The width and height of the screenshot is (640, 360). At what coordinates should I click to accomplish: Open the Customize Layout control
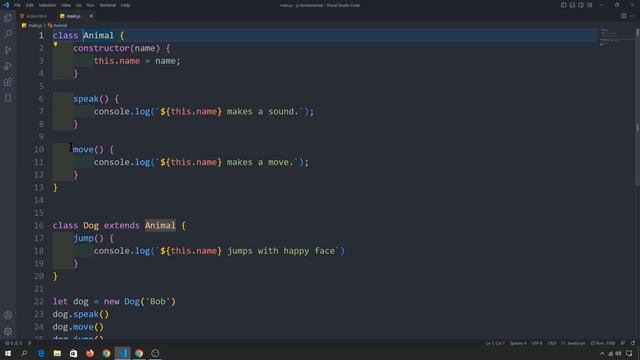(x=590, y=5)
